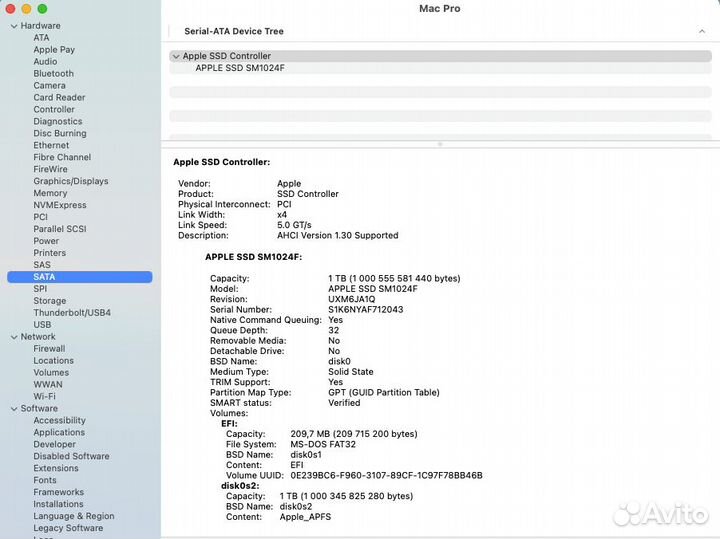Viewport: 720px width, 539px height.
Task: Click serial number S1K6NYAF712043
Action: click(x=366, y=309)
